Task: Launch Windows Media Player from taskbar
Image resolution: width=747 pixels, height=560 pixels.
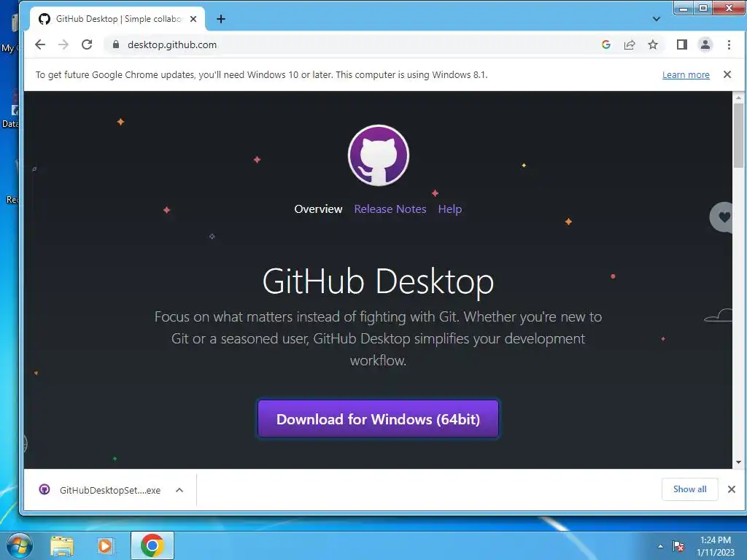Action: pyautogui.click(x=105, y=545)
